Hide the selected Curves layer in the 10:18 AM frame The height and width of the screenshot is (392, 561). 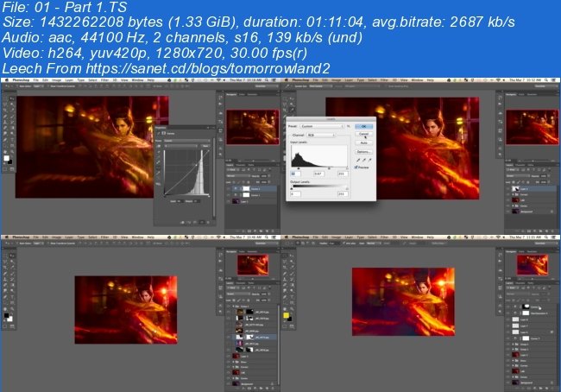point(228,189)
